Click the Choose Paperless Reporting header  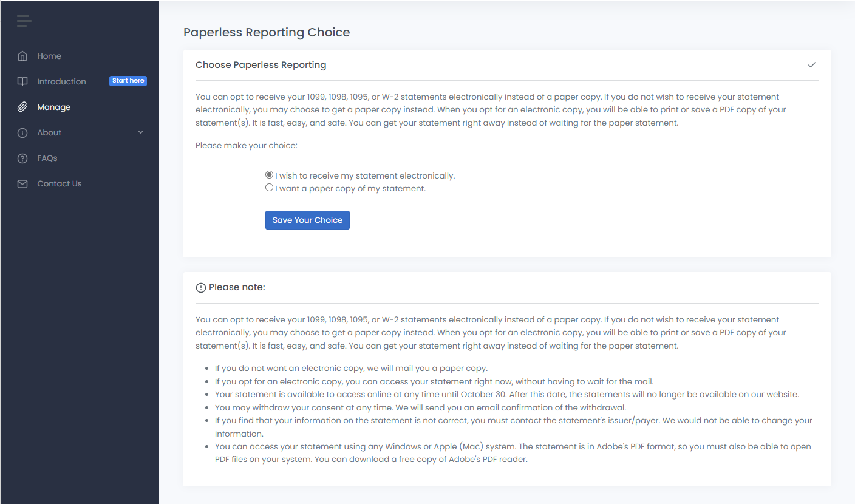point(261,65)
